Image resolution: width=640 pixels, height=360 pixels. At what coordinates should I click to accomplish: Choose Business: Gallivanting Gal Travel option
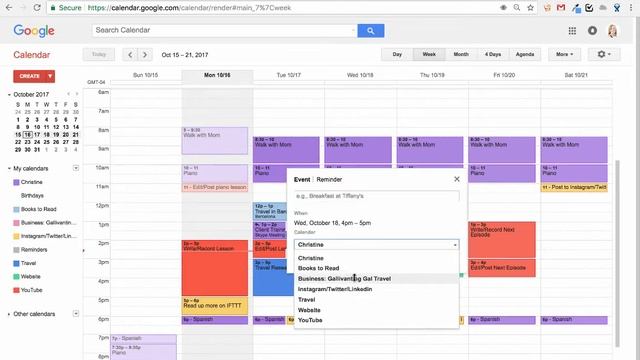click(376, 278)
